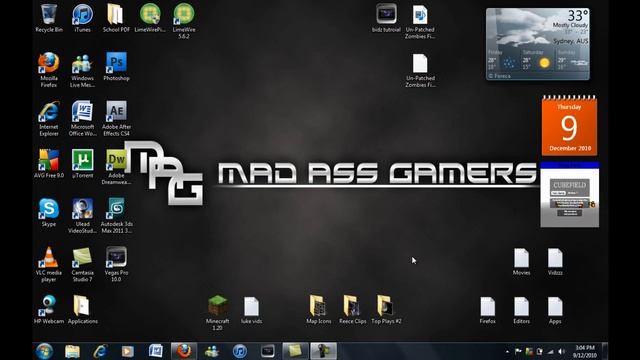
Task: Select the LimeWirePi... desktop icon
Action: 150,18
